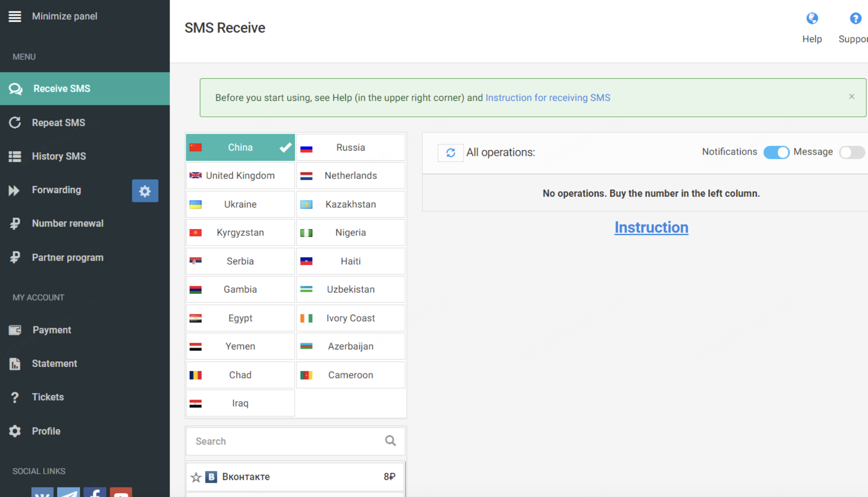Enable the Message toggle switch
The width and height of the screenshot is (868, 497).
point(851,152)
